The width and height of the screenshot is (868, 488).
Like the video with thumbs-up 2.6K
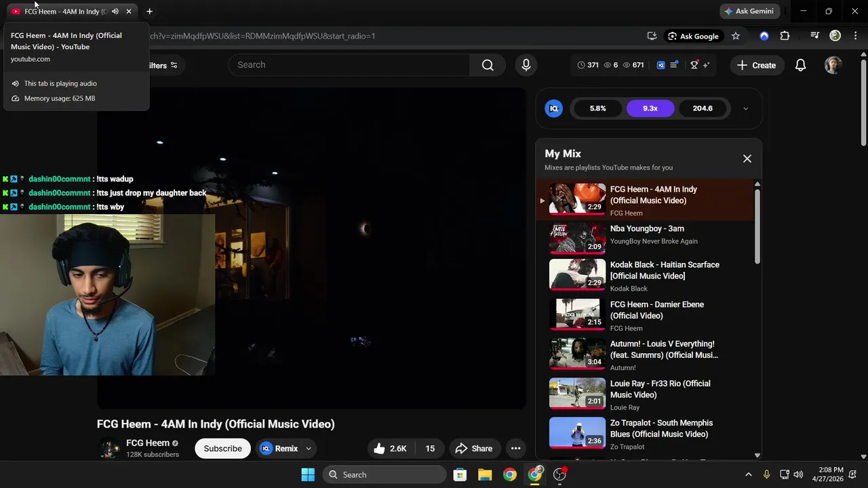[x=390, y=448]
